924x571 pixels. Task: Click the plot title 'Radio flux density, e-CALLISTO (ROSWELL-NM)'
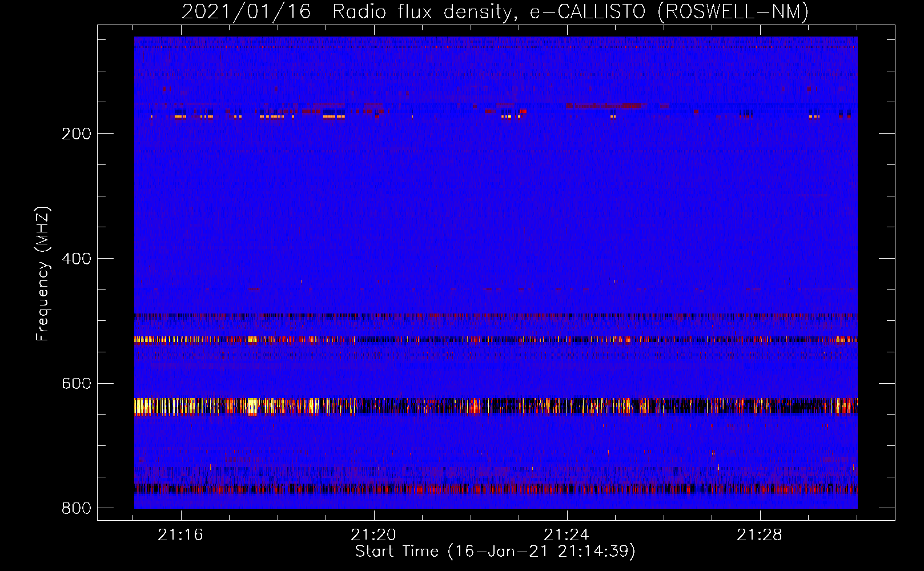point(571,11)
